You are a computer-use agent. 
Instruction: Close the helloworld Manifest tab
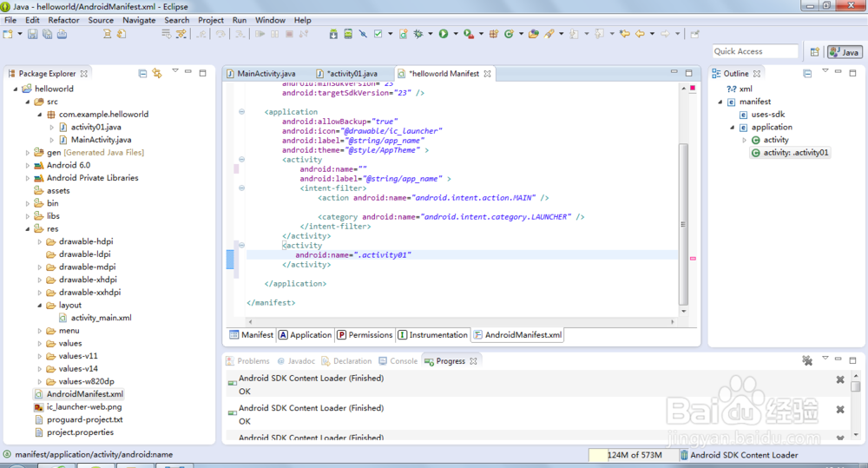(x=487, y=74)
